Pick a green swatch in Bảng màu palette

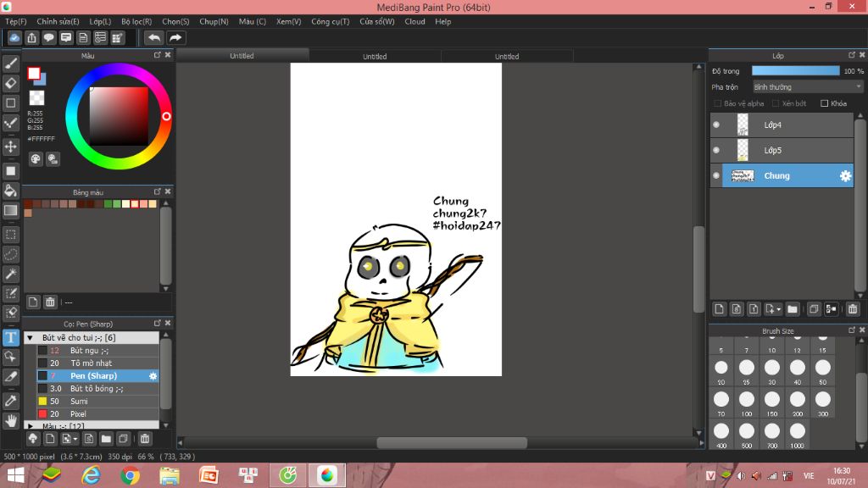(108, 204)
